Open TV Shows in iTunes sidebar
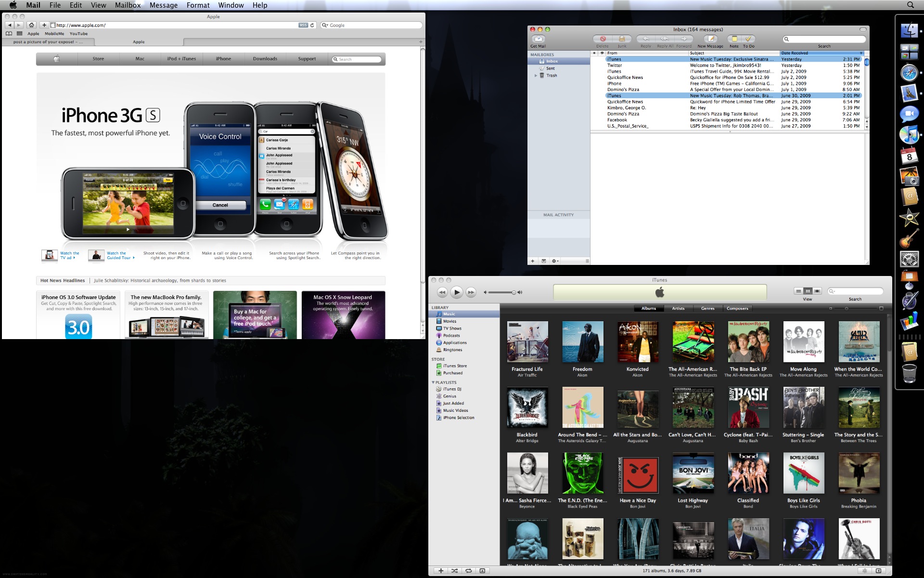The image size is (924, 578). (x=464, y=328)
